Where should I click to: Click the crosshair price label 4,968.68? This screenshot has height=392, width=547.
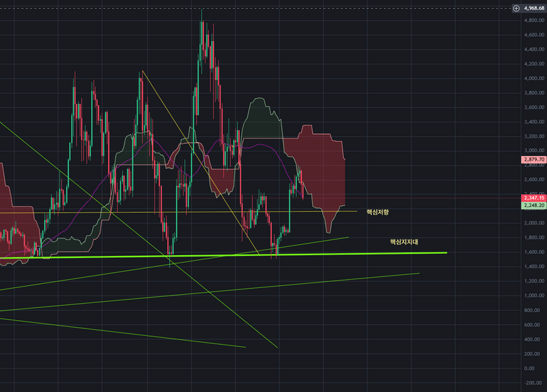pyautogui.click(x=534, y=8)
